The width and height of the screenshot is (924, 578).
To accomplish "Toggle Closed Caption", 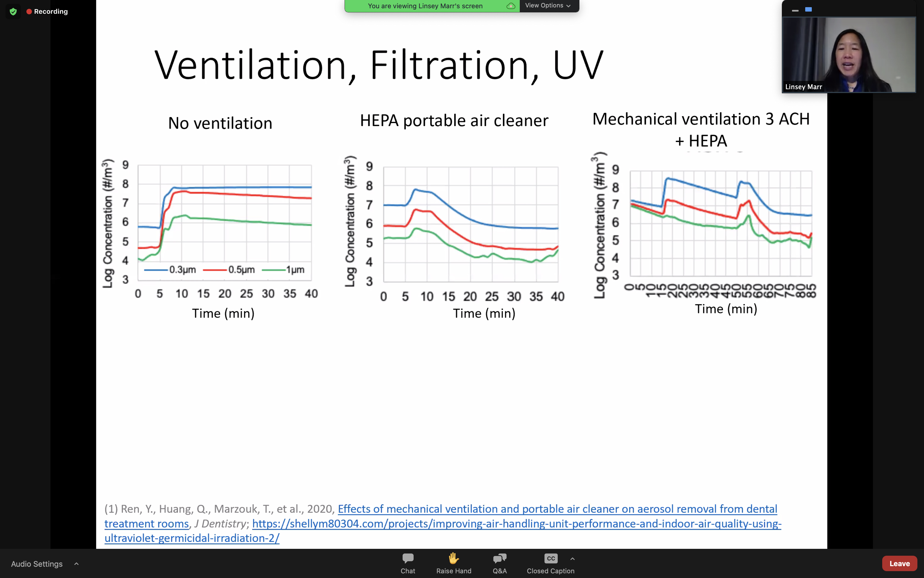I will coord(551,563).
